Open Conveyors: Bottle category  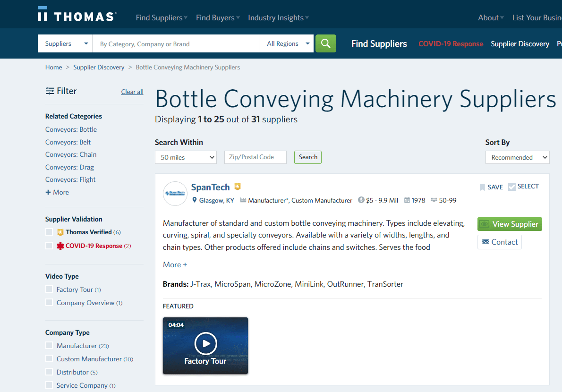[x=71, y=129]
